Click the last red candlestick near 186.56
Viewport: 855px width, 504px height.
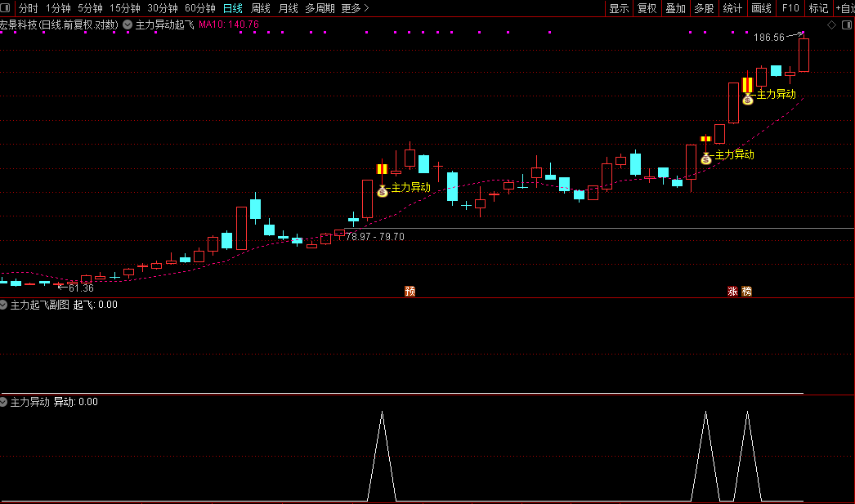pyautogui.click(x=804, y=55)
